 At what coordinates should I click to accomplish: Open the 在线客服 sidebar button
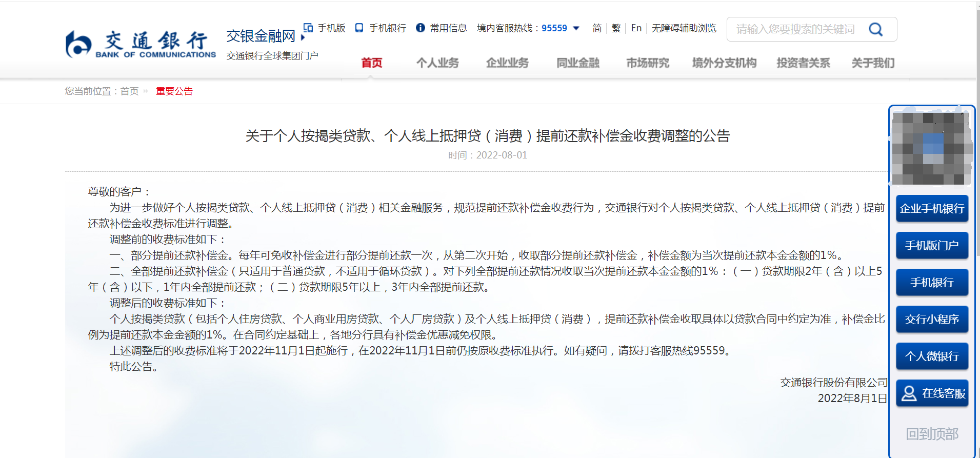click(932, 393)
